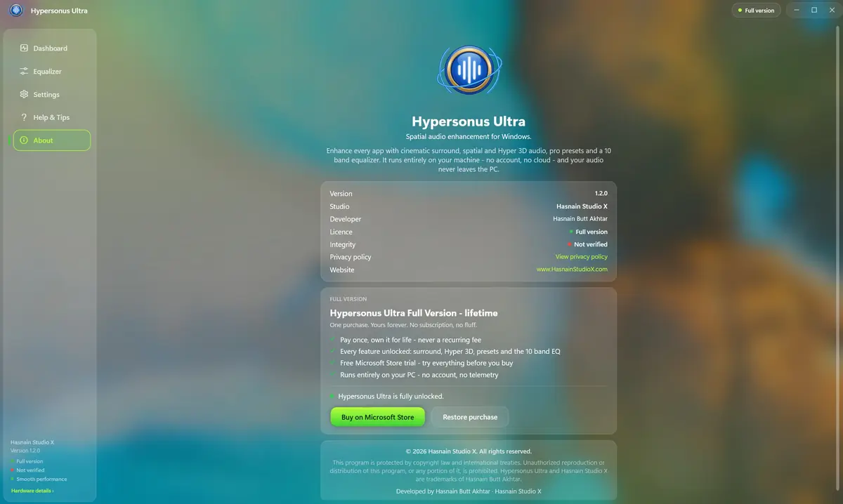Close the Hypersonus Ultra window
The image size is (843, 504).
click(831, 10)
